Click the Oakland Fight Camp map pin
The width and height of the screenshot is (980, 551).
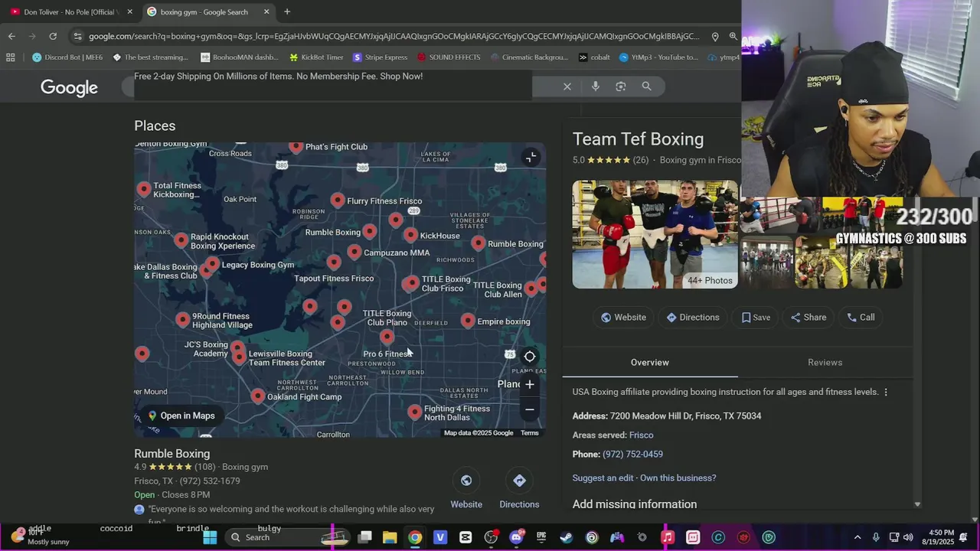pyautogui.click(x=258, y=396)
